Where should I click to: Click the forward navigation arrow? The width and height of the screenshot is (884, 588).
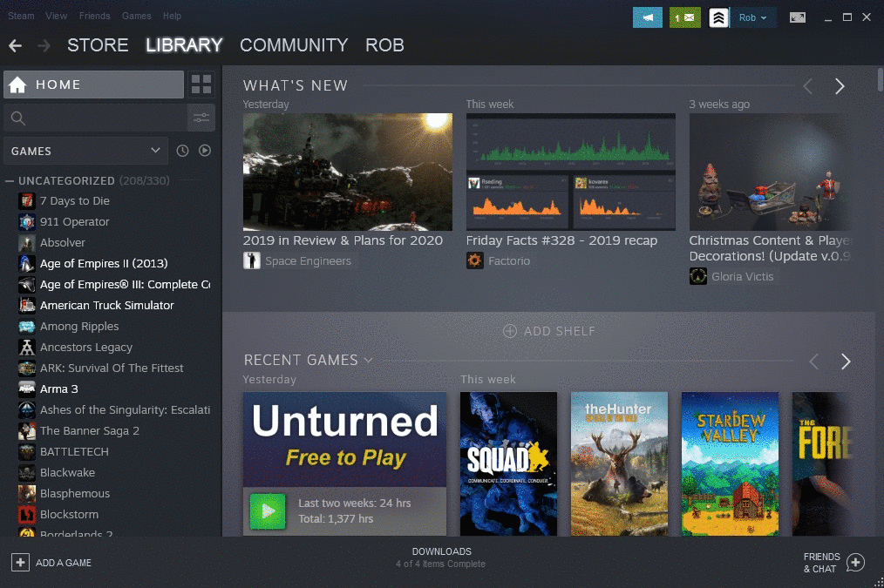tap(44, 45)
